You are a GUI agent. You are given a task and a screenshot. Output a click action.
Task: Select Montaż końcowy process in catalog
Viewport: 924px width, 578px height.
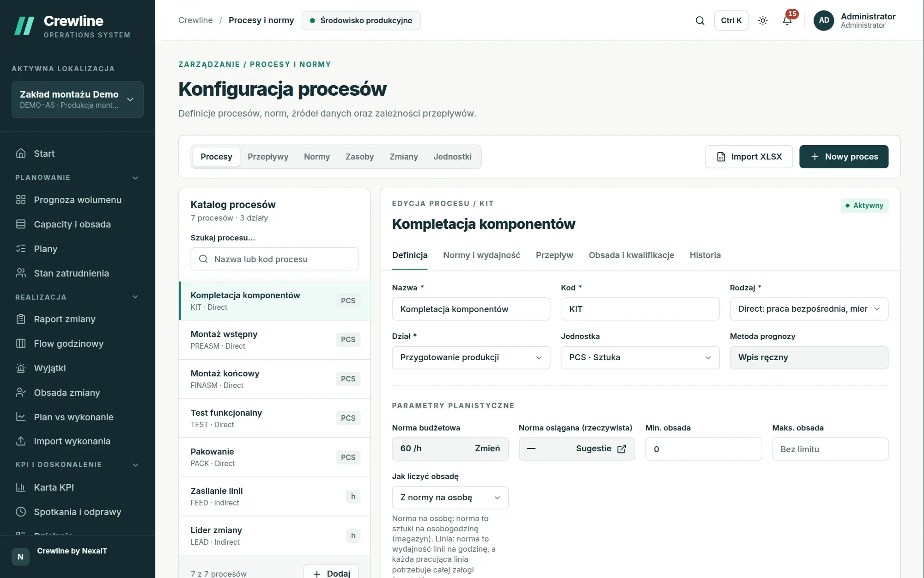[274, 379]
